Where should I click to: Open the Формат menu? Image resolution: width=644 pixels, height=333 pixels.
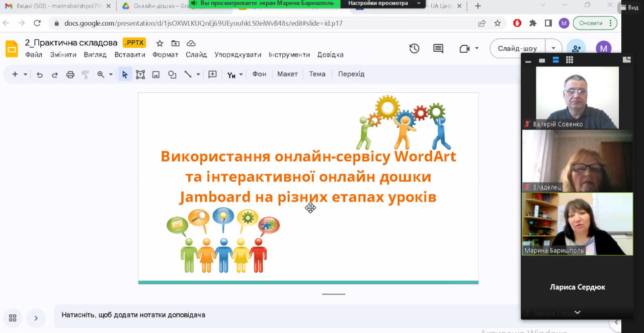click(x=166, y=55)
